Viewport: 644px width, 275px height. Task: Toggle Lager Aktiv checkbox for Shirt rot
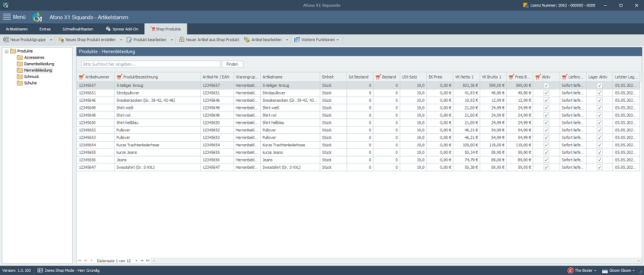(x=599, y=115)
